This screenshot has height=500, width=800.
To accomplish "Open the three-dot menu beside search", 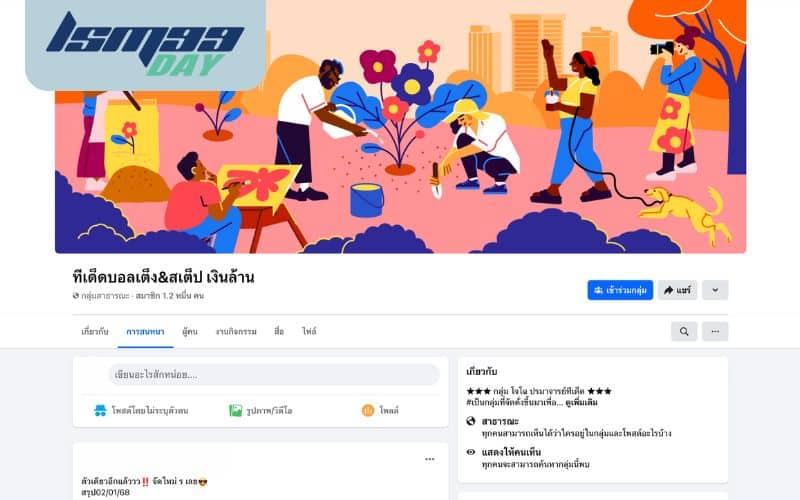I will (x=715, y=332).
